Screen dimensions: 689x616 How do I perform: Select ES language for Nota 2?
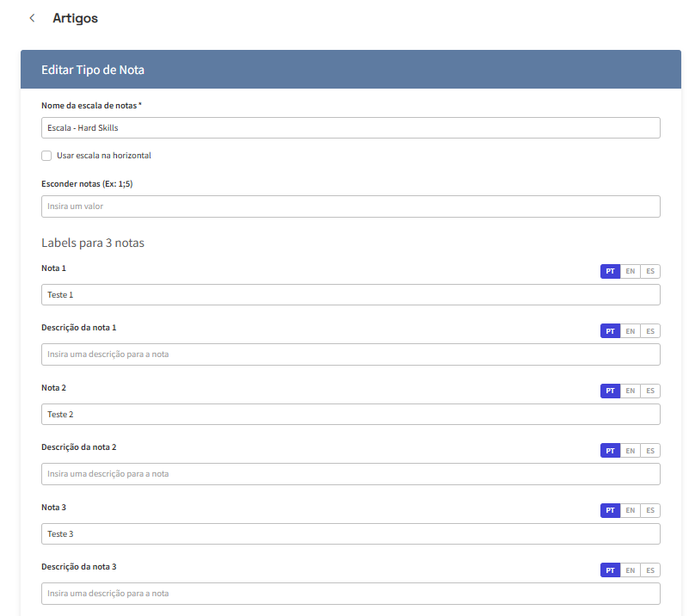[x=650, y=391]
